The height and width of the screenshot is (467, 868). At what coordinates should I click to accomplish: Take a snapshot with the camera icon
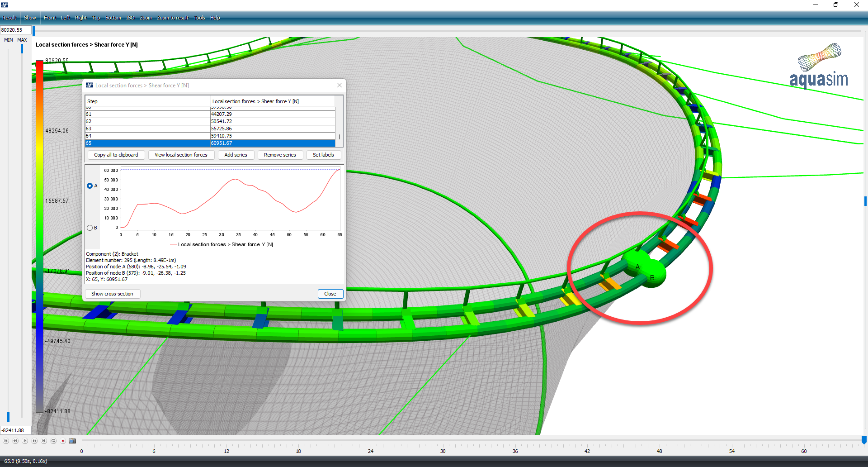click(x=72, y=441)
